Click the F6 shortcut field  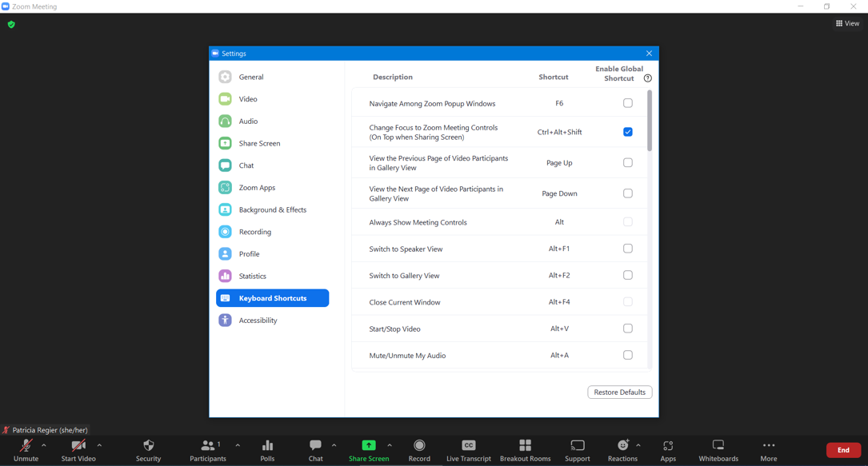click(x=559, y=103)
